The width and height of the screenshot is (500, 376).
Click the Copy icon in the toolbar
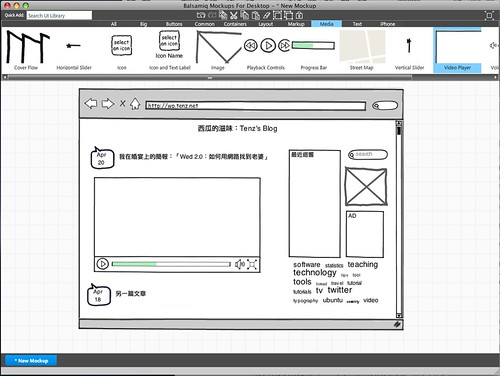pos(245,15)
